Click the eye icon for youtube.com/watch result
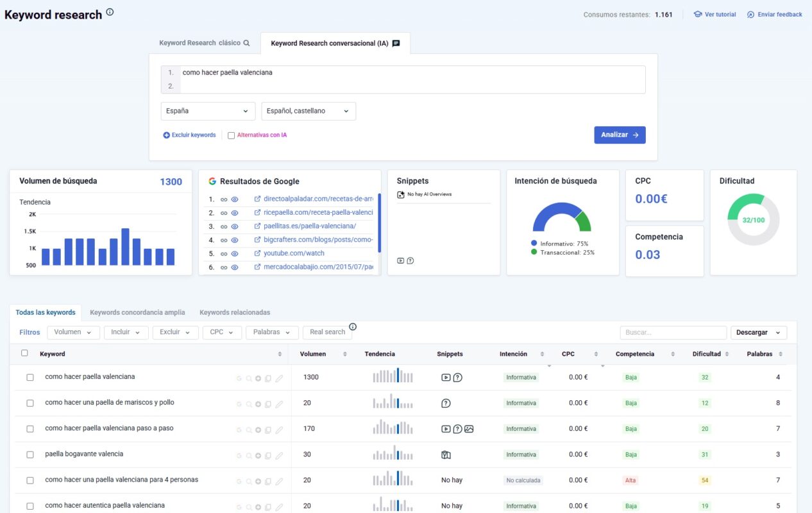 235,253
